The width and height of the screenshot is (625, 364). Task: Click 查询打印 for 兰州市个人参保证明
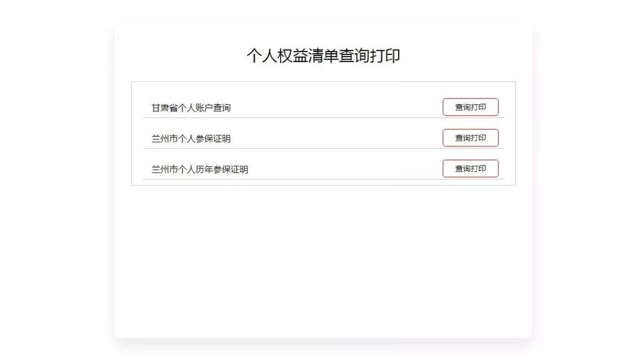pyautogui.click(x=470, y=138)
